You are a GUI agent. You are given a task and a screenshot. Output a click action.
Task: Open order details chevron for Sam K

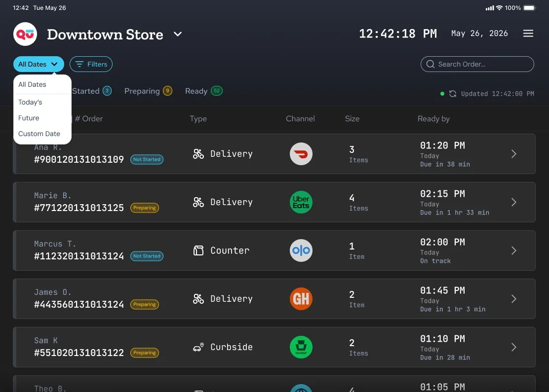[x=513, y=347]
